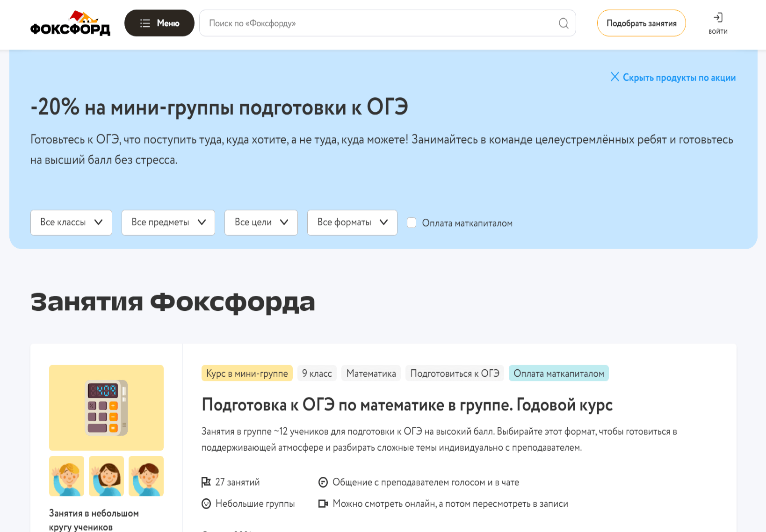Screen dimensions: 766x532
Task: Expand the Все предметы dropdown
Action: point(168,223)
